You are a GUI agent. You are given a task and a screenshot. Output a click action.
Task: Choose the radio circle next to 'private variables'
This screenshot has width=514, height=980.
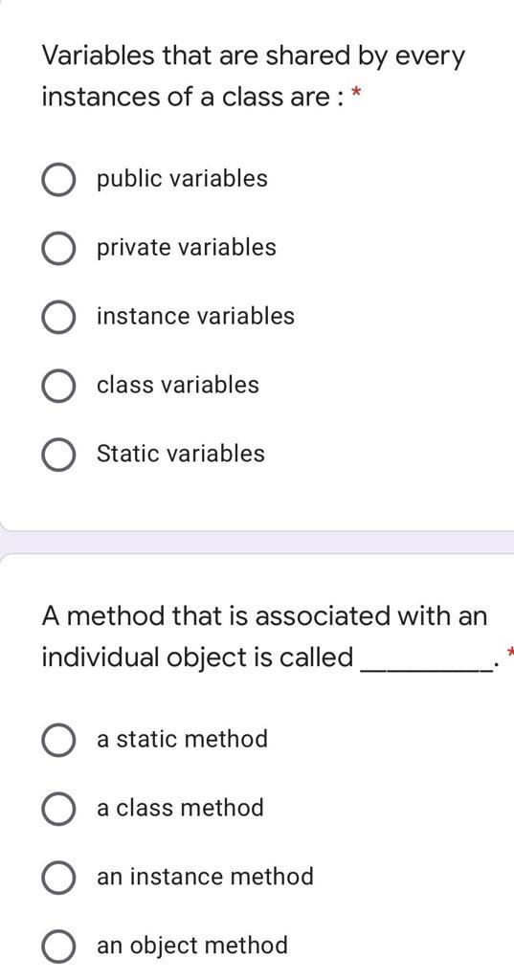(x=59, y=249)
